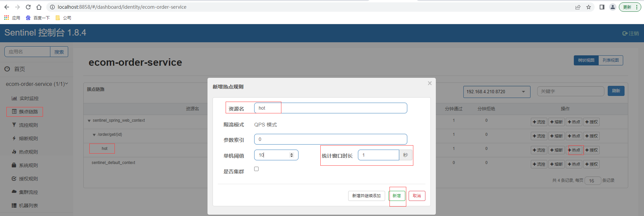Open 集群流控 cloud icon menu item
Viewport: 644px width, 216px height.
(x=14, y=192)
